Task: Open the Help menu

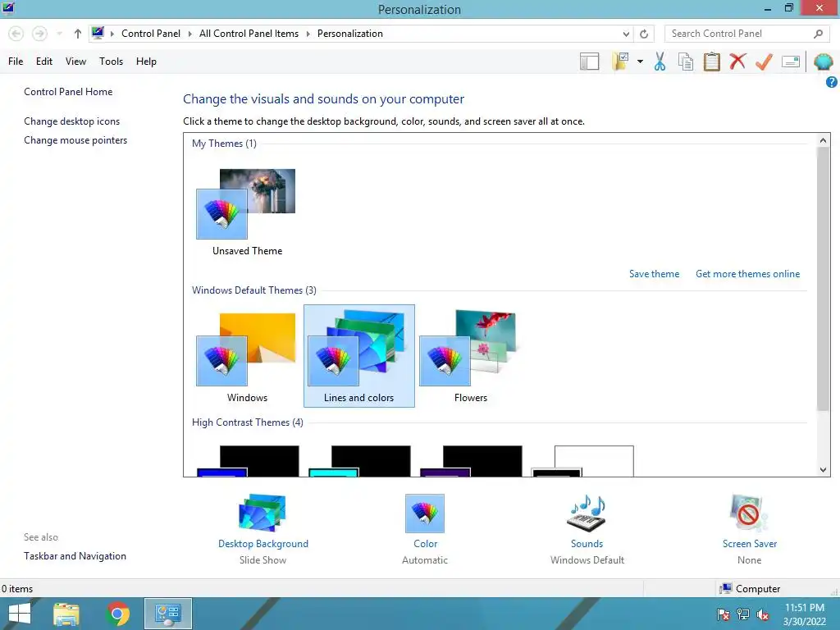Action: point(146,62)
